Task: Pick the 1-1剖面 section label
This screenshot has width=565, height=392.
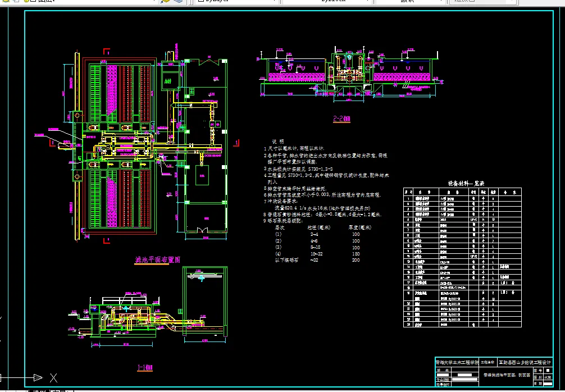Action: (145, 367)
